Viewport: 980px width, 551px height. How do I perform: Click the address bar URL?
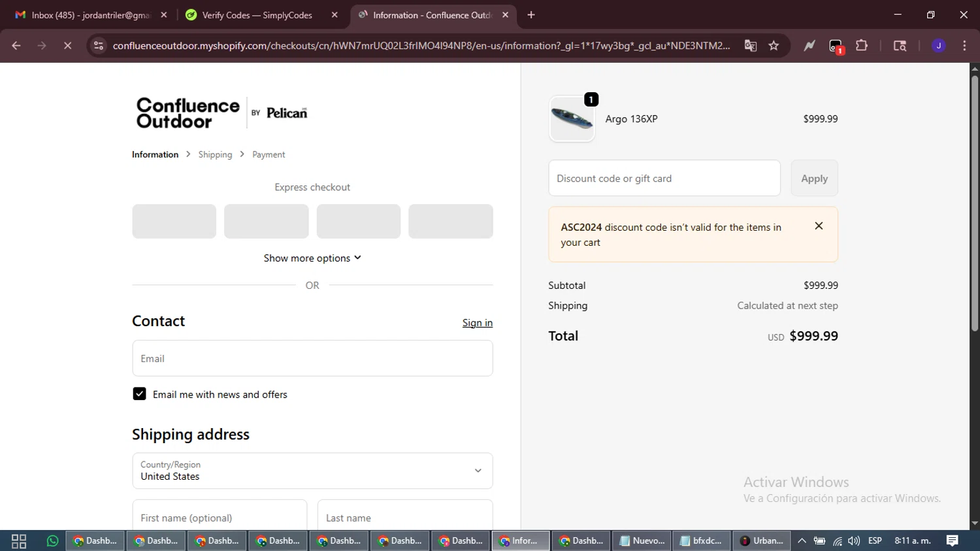(421, 46)
